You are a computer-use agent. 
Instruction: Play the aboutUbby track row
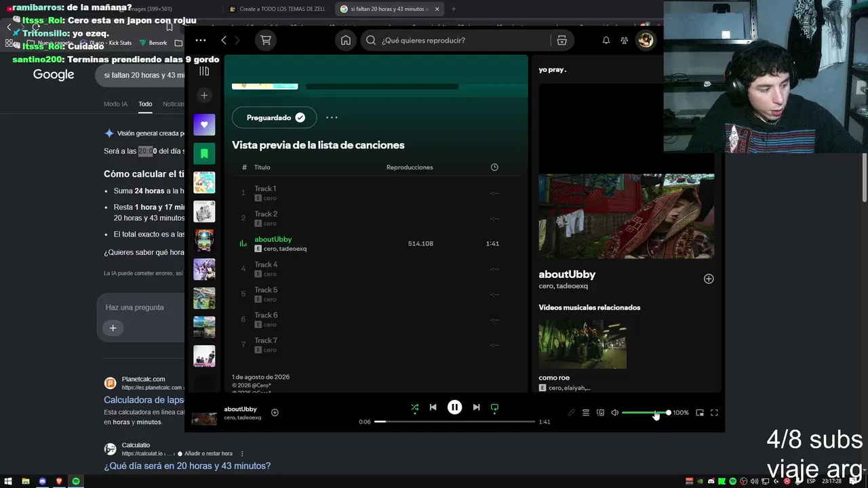coord(377,243)
